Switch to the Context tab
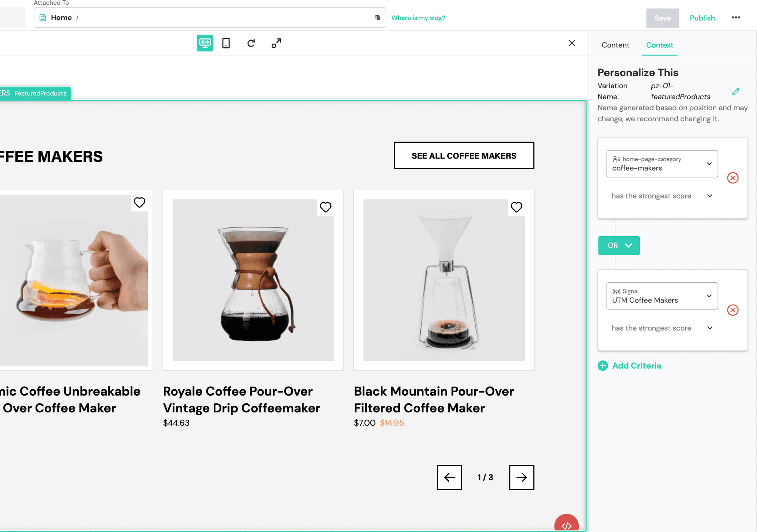757x532 pixels. click(659, 45)
